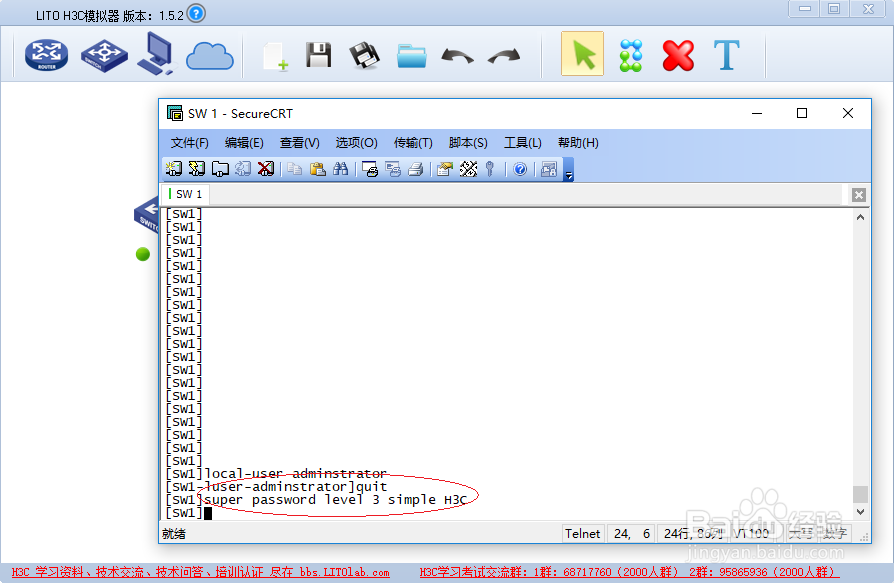Undo the last action

click(457, 56)
